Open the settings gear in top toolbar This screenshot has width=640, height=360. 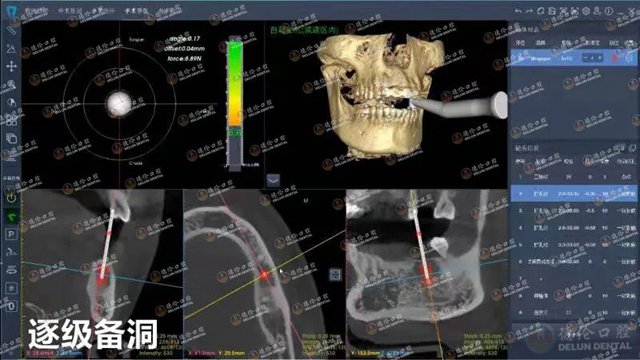click(586, 11)
